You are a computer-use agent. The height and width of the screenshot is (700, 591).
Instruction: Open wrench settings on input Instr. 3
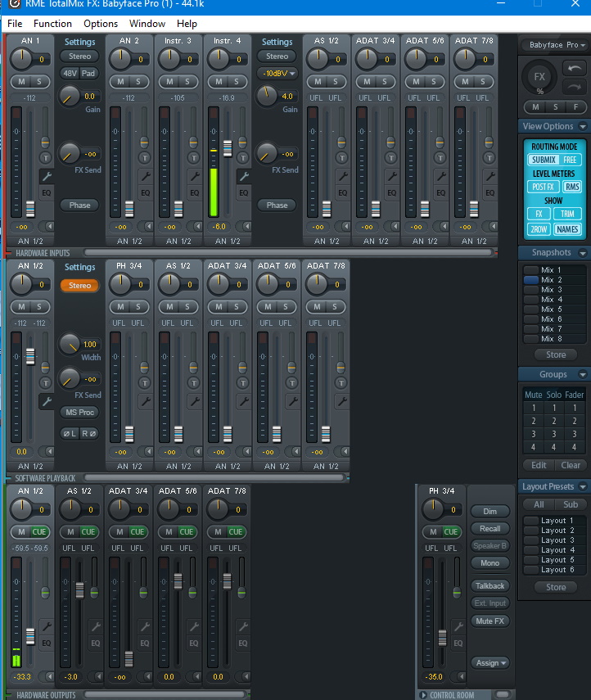pyautogui.click(x=195, y=176)
